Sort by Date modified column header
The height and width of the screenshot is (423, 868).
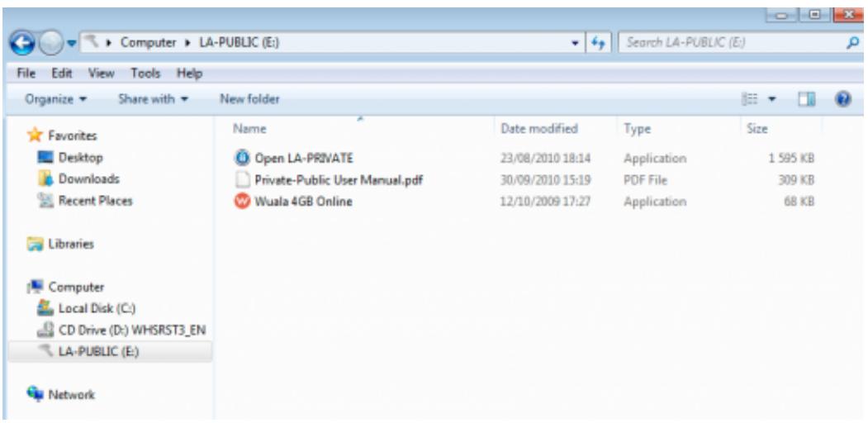[x=539, y=129]
